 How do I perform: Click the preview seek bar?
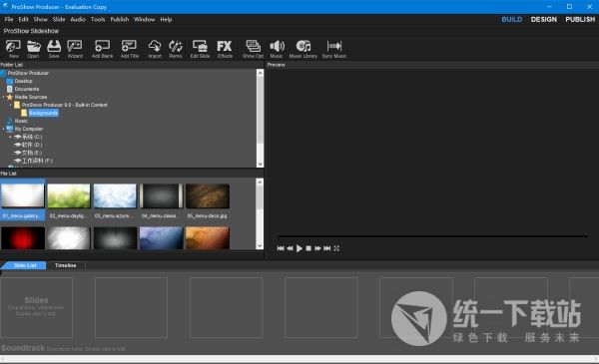(431, 236)
